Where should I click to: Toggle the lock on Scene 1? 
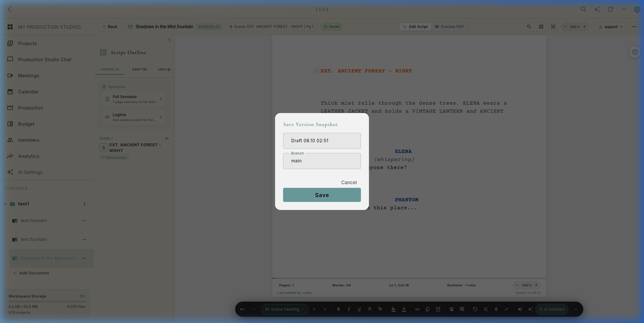(x=103, y=148)
